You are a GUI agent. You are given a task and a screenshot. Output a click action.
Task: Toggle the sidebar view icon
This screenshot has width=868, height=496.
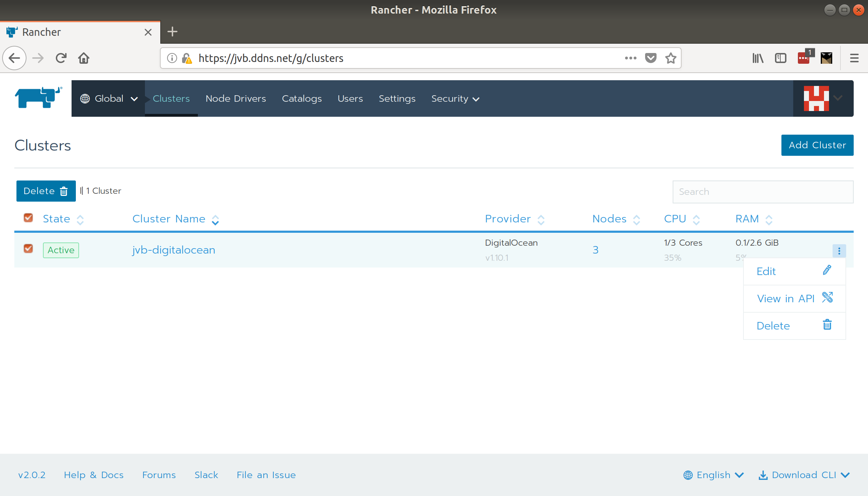(780, 58)
